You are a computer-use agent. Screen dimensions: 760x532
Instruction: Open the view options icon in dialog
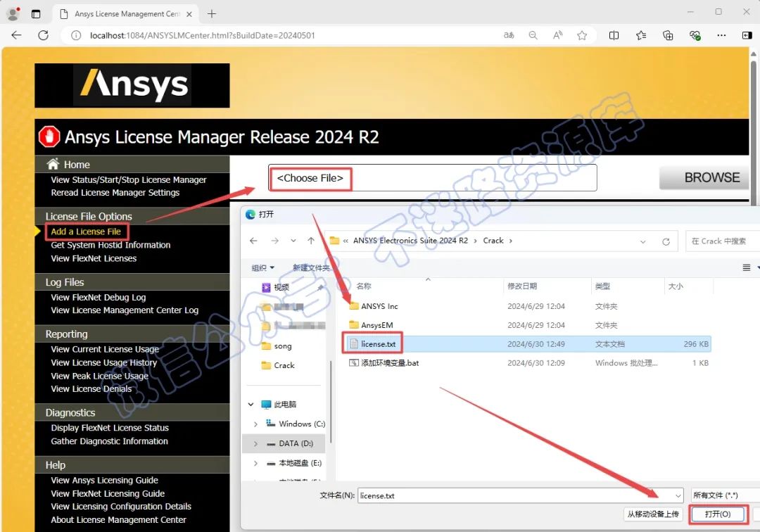pyautogui.click(x=747, y=267)
